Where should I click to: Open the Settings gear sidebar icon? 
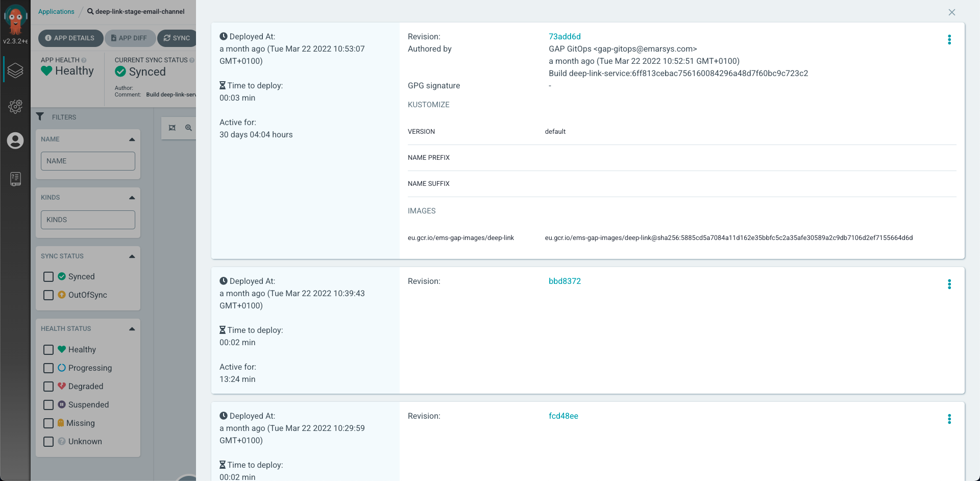[x=15, y=106]
